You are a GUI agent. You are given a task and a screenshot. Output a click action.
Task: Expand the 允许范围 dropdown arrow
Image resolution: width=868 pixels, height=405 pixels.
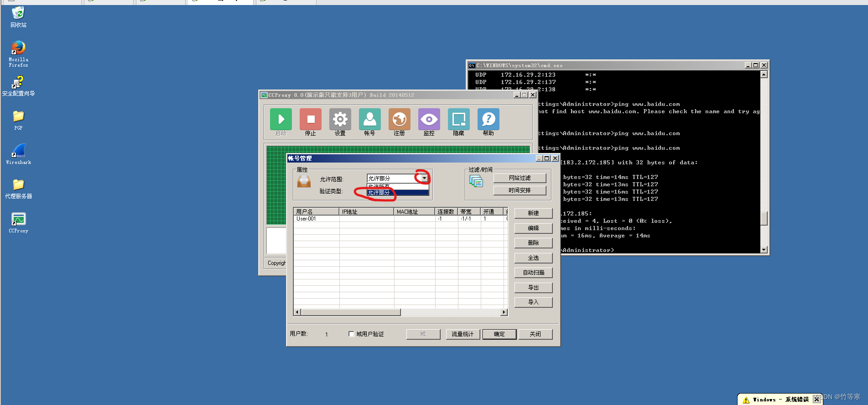coord(424,178)
